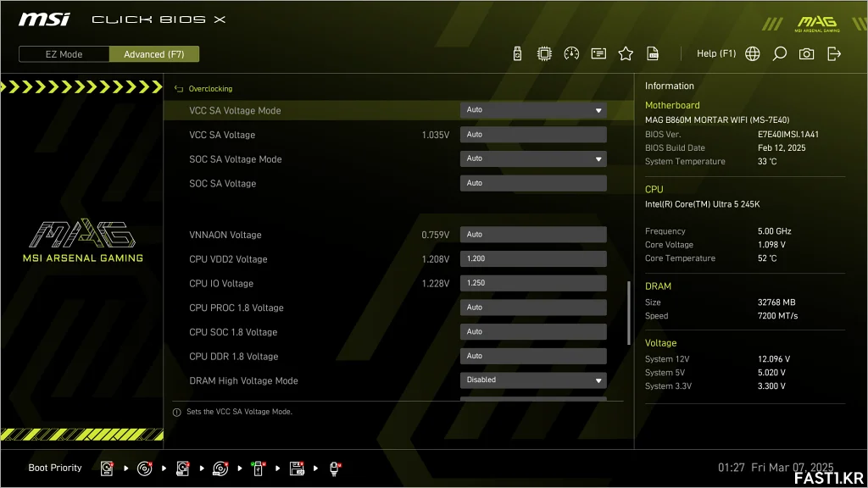Select second boot device optical disc icon
Image resolution: width=868 pixels, height=488 pixels.
(144, 468)
